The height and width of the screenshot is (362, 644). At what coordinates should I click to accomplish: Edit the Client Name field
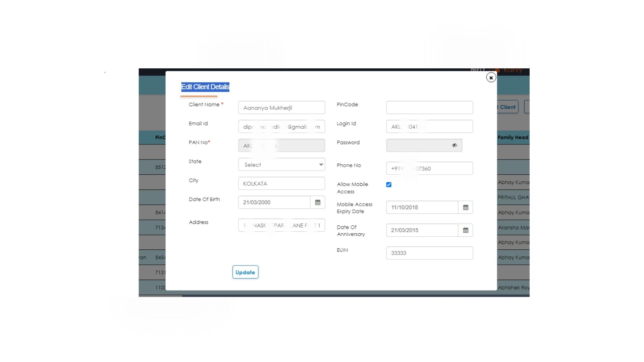click(x=282, y=108)
